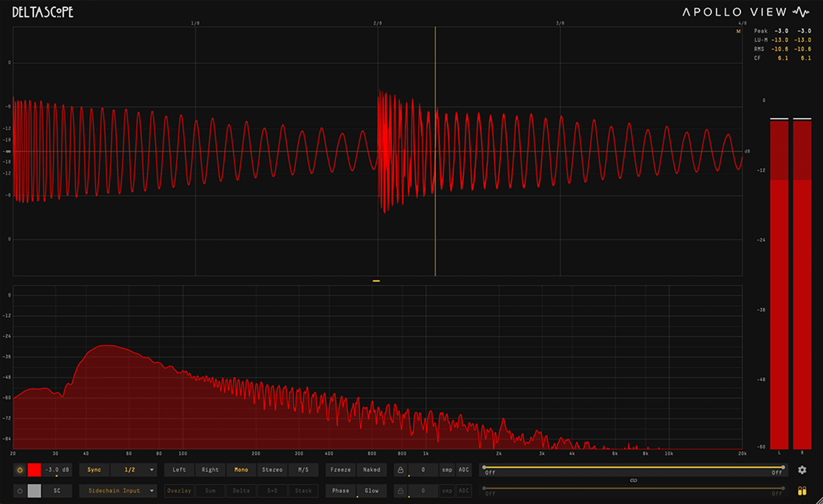
Task: Expand the Sidechain Input dropdown
Action: coord(118,491)
